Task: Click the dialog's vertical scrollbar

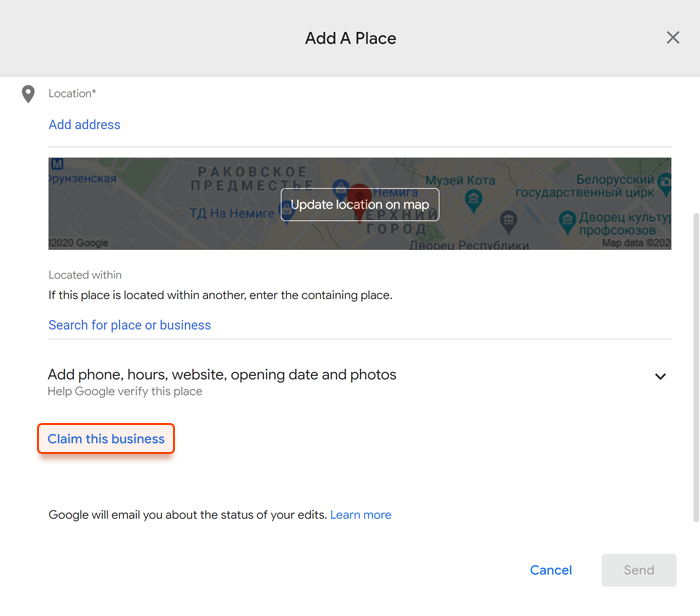Action: pyautogui.click(x=696, y=367)
